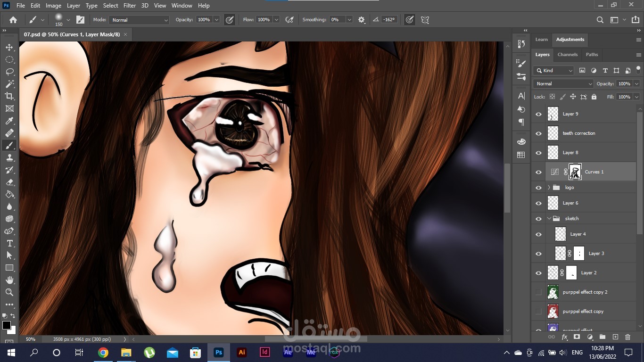
Task: Open Smoothing value dropdown
Action: click(x=349, y=20)
